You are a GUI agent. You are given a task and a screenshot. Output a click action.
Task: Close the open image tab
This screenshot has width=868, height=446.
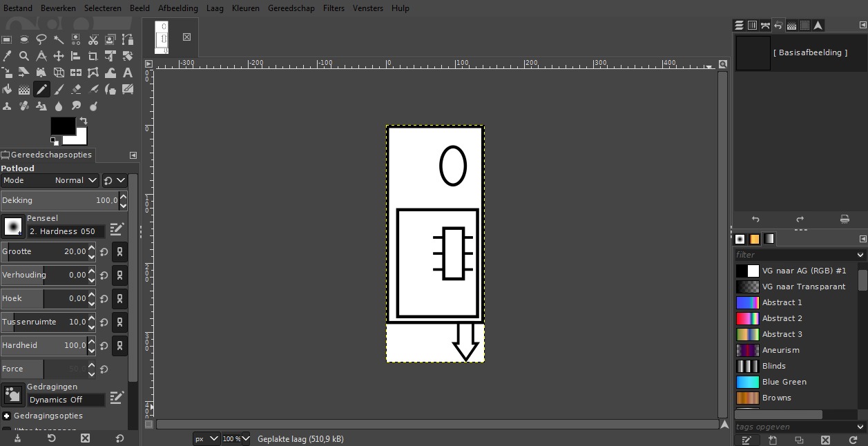click(186, 37)
